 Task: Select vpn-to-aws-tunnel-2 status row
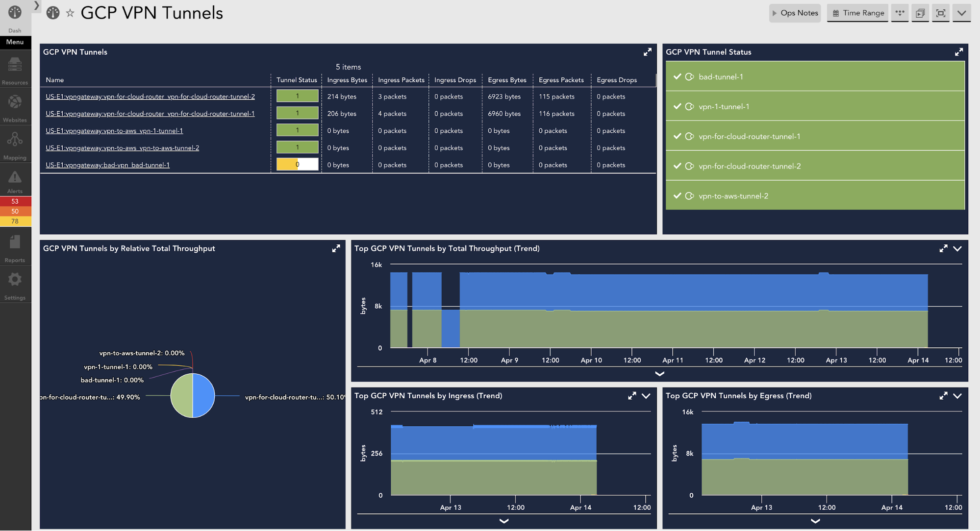(815, 196)
